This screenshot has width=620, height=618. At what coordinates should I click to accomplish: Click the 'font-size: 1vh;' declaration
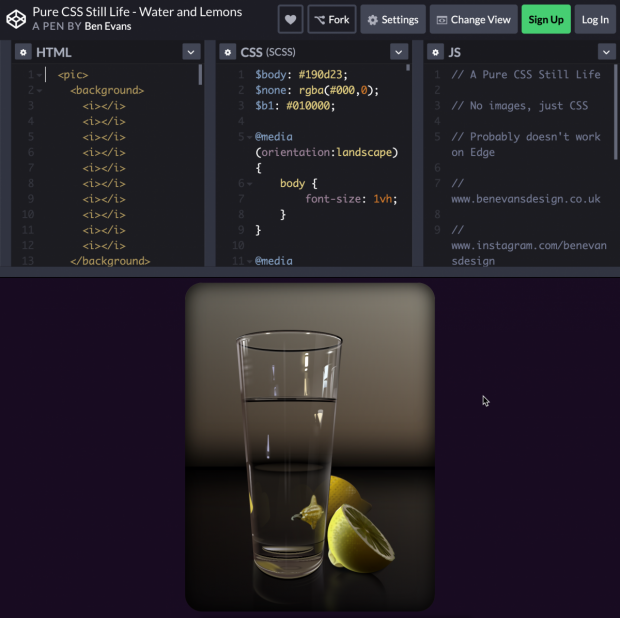(x=351, y=199)
